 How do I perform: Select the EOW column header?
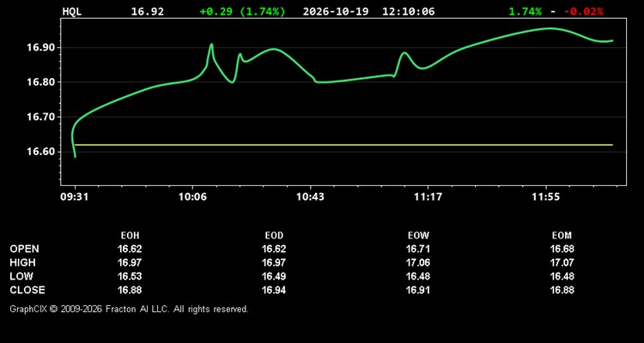[x=418, y=236]
